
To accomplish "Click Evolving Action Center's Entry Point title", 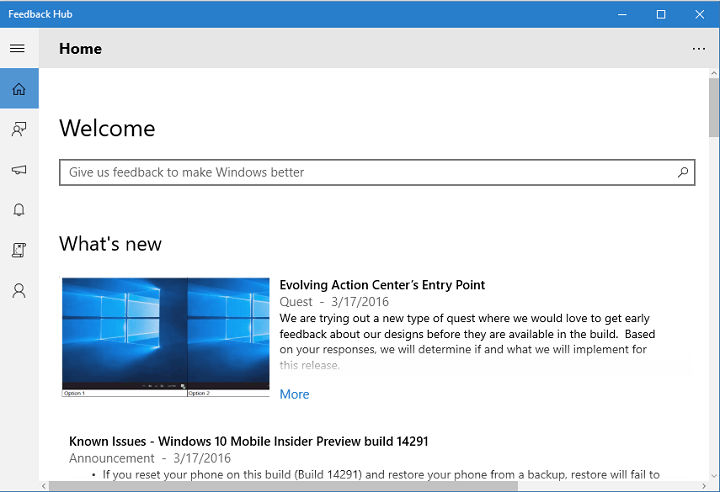I will tap(382, 285).
